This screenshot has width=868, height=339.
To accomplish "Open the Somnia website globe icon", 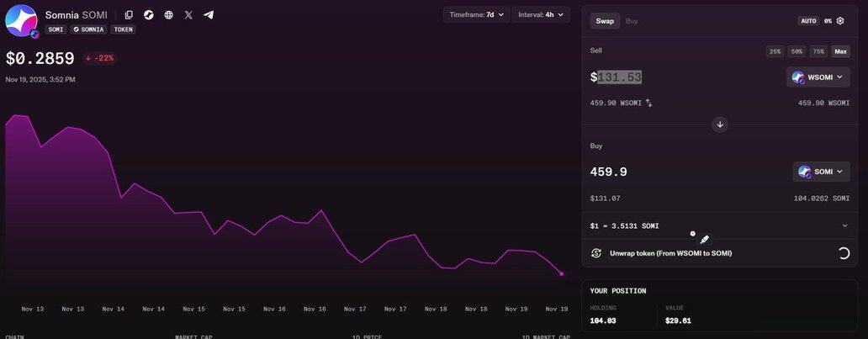I will coord(169,15).
